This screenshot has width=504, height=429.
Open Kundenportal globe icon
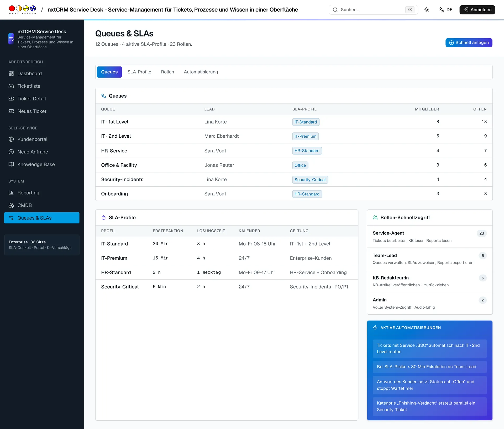pyautogui.click(x=11, y=139)
